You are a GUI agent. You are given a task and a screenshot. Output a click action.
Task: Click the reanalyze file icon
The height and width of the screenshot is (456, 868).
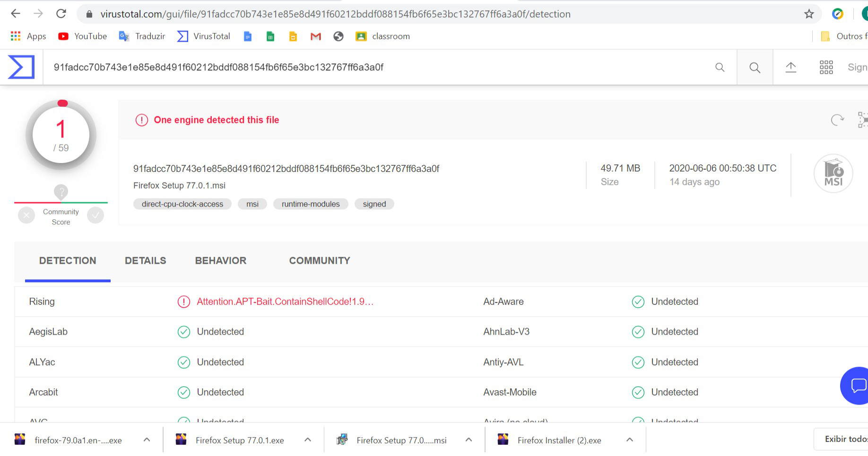click(837, 120)
